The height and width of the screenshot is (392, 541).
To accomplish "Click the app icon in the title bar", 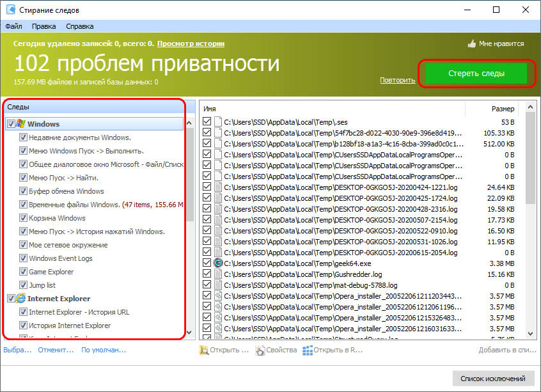I will [10, 10].
